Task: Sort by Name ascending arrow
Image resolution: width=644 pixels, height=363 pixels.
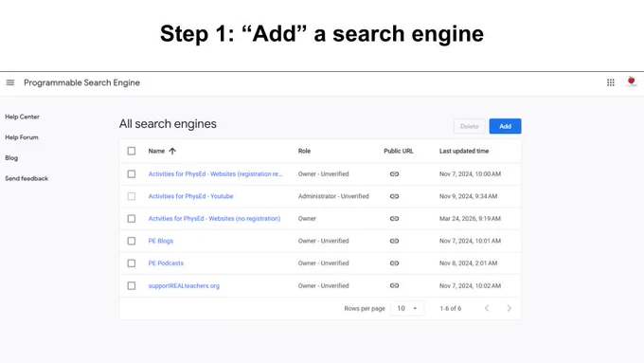Action: 172,151
